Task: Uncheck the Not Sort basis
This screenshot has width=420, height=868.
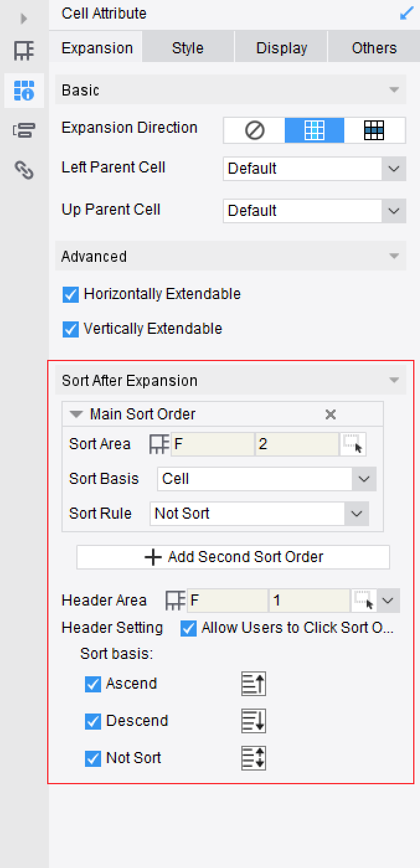Action: click(93, 758)
